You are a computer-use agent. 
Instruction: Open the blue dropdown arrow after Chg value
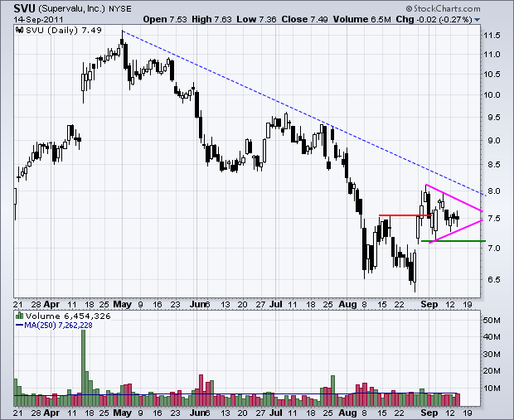click(477, 20)
